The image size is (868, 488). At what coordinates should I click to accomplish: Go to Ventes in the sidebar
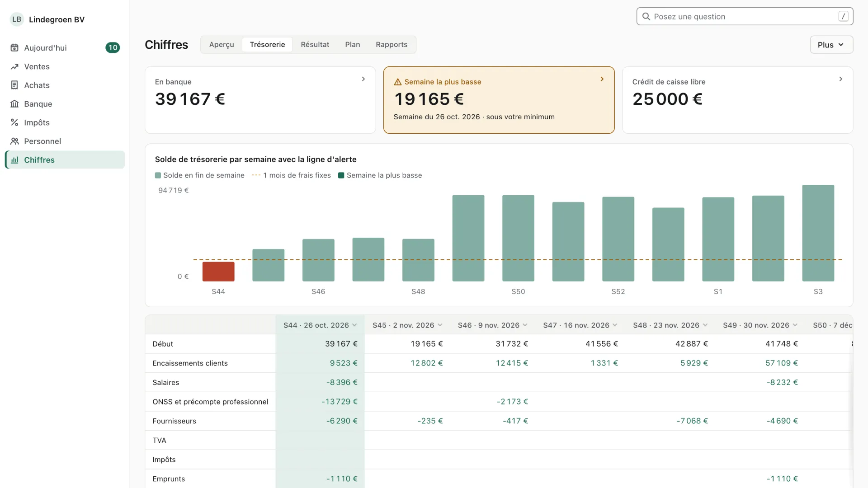tap(65, 66)
